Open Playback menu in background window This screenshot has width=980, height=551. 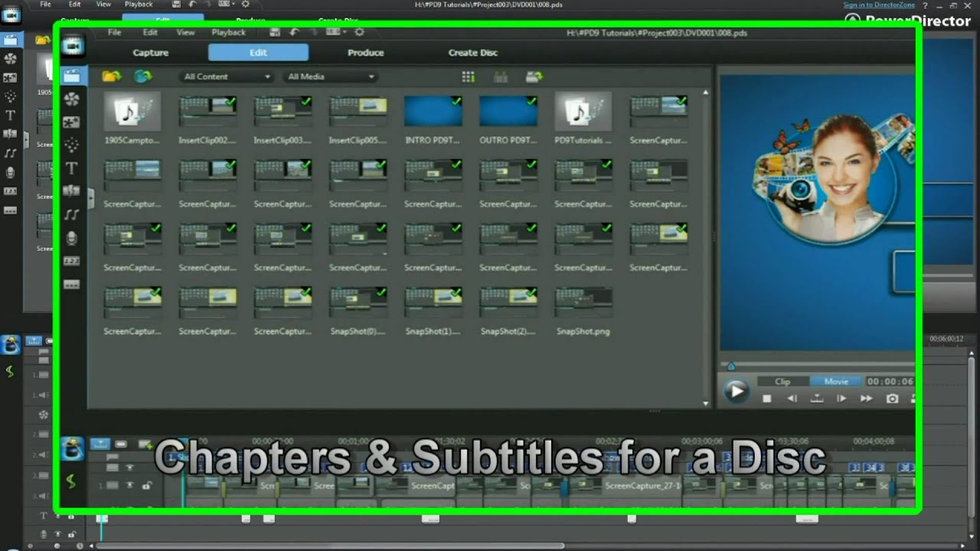[x=139, y=5]
